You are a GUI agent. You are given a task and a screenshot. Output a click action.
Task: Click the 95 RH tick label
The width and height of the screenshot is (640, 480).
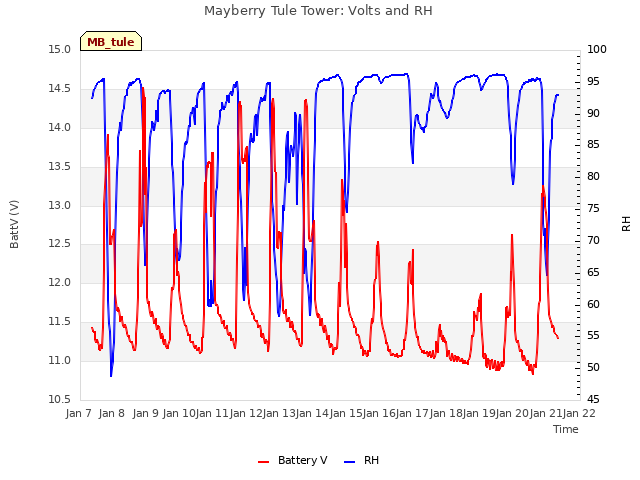(593, 81)
